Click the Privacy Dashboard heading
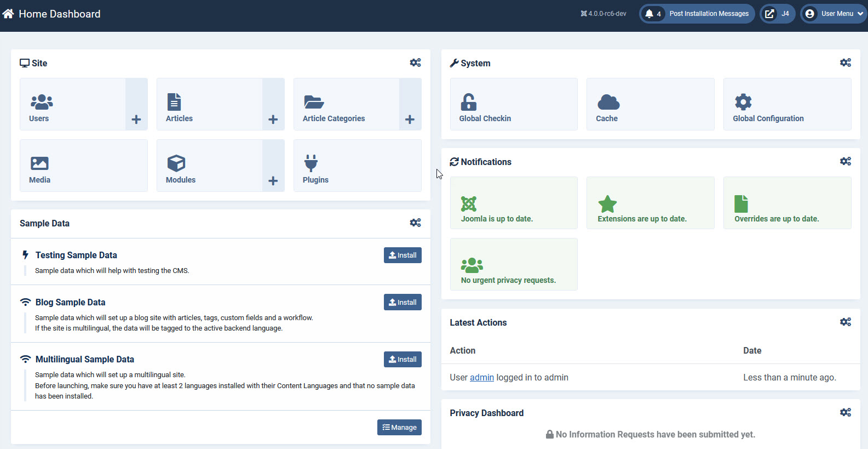This screenshot has height=449, width=868. click(487, 413)
